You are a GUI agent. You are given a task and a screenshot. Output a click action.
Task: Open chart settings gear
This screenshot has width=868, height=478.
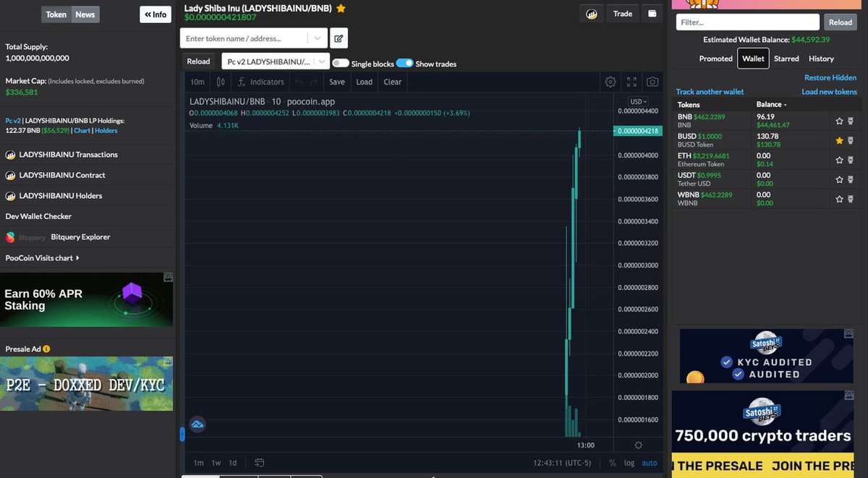click(610, 82)
